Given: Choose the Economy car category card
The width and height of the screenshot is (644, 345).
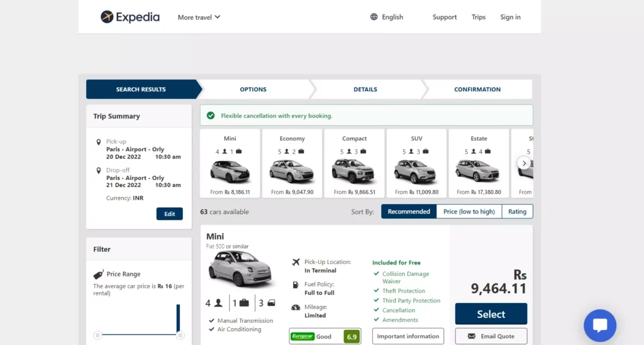Looking at the screenshot, I should (x=292, y=163).
